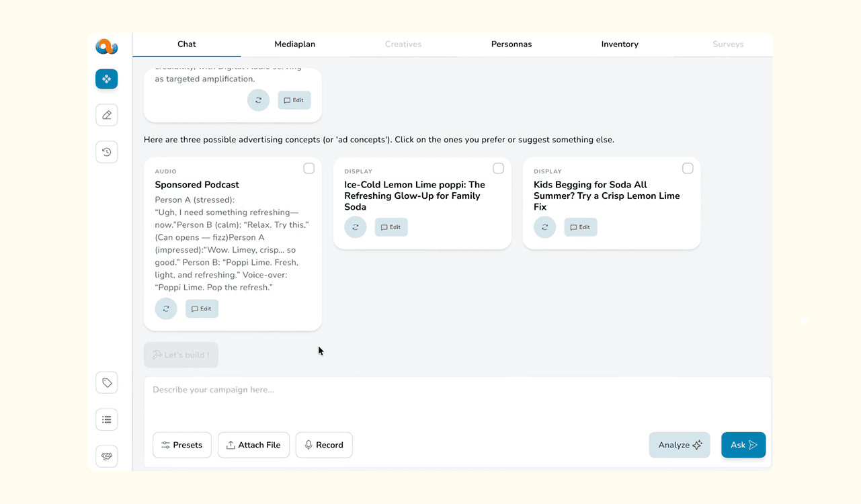Open the Presets options
This screenshot has height=504, width=861.
(182, 445)
